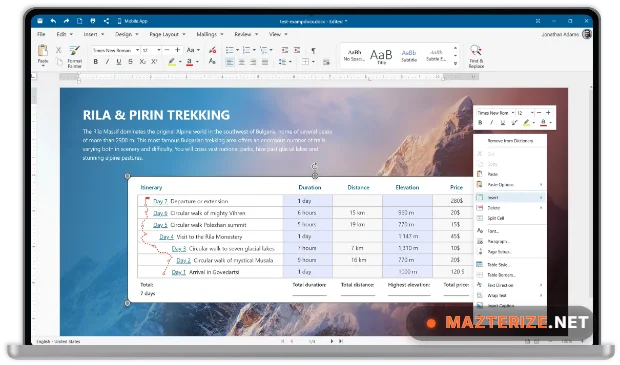Click the Multilevel list icon
The image size is (620, 365).
[263, 50]
